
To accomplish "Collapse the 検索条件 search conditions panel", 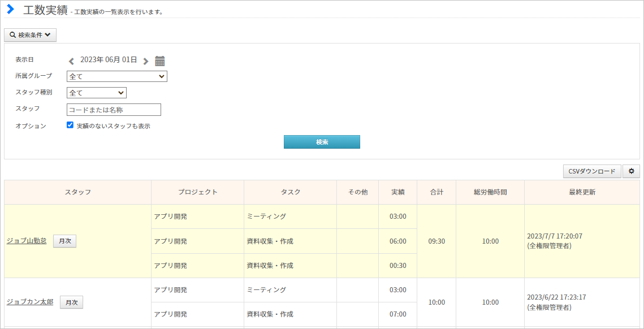I will tap(30, 35).
